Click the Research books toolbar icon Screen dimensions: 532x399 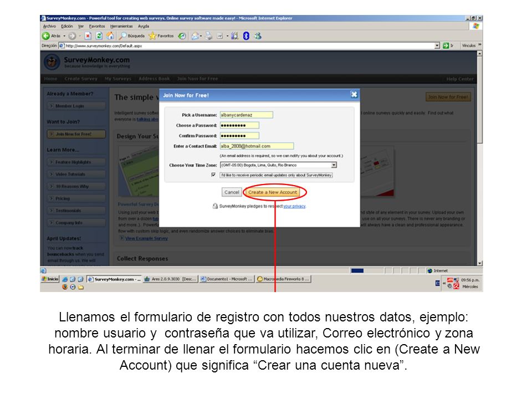[x=234, y=35]
